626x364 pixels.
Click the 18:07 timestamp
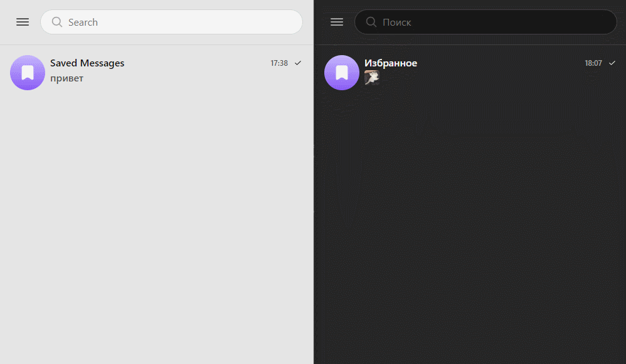pos(593,63)
